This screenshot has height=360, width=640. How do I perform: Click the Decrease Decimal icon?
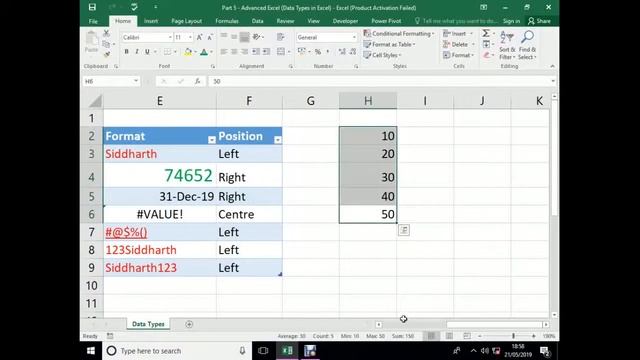click(353, 52)
